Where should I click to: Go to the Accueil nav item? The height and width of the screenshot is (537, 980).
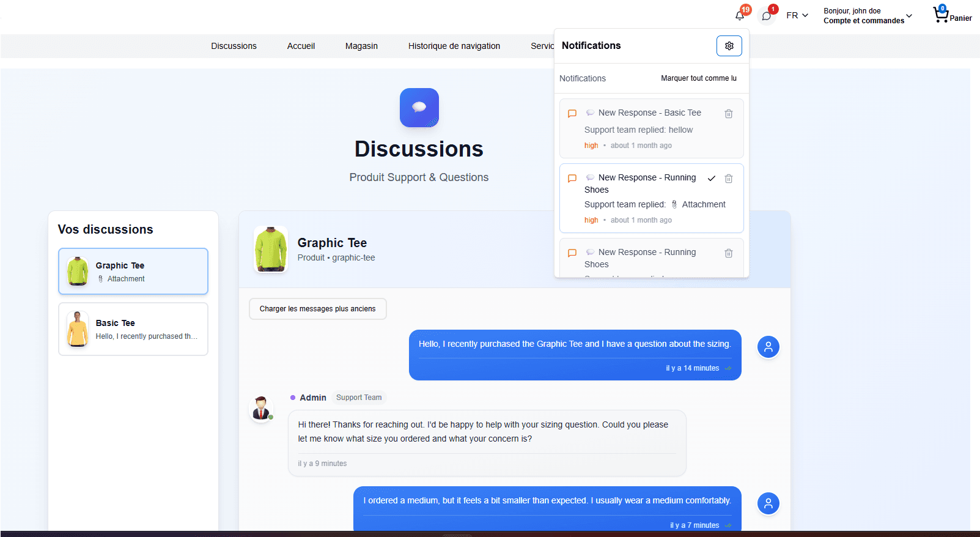[301, 46]
